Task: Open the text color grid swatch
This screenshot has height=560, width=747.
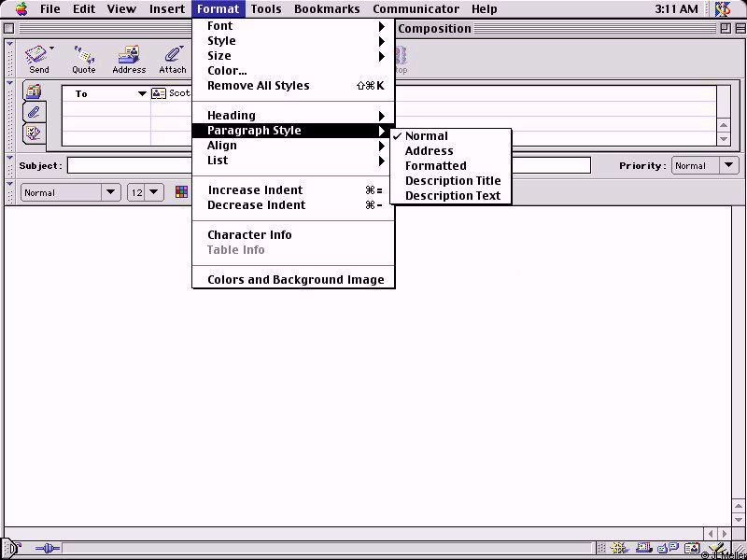Action: [x=181, y=192]
